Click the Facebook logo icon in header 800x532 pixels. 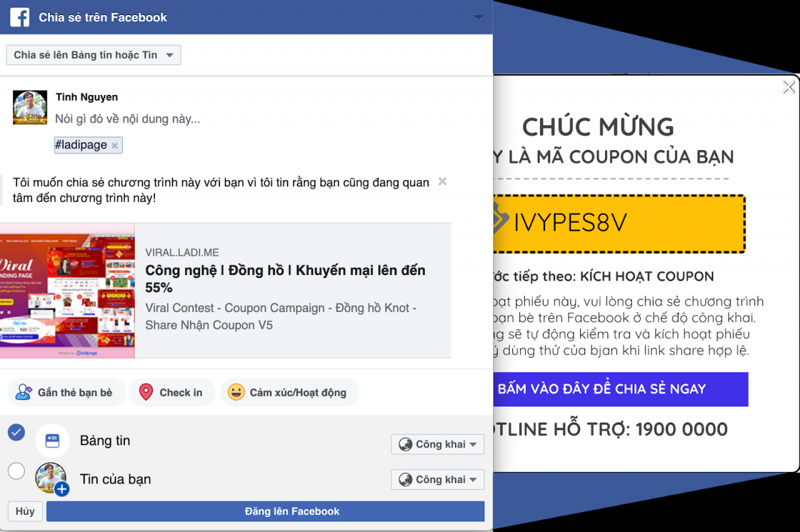[x=20, y=18]
